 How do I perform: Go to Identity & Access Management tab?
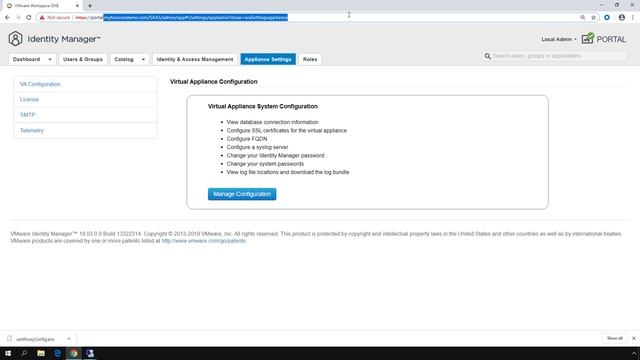coord(195,59)
